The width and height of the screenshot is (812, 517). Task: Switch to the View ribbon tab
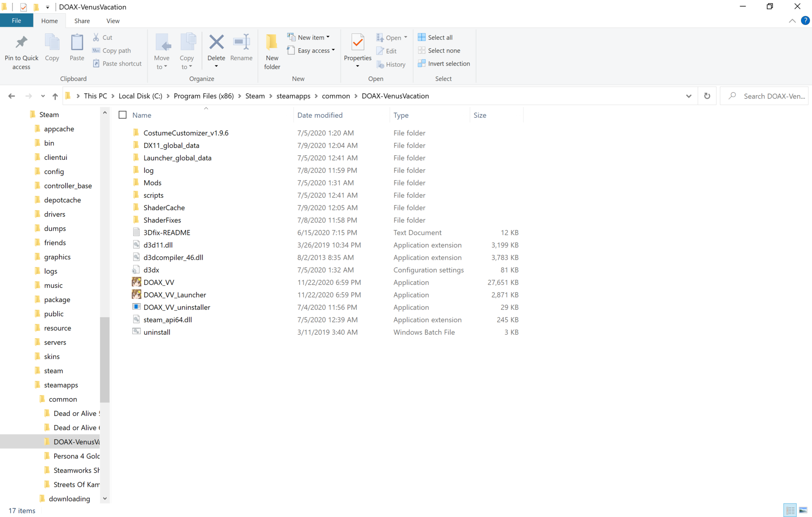(113, 21)
